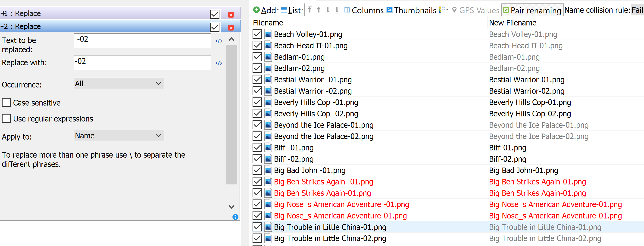Remove method 2 Replace with red X
The width and height of the screenshot is (644, 246).
click(231, 28)
